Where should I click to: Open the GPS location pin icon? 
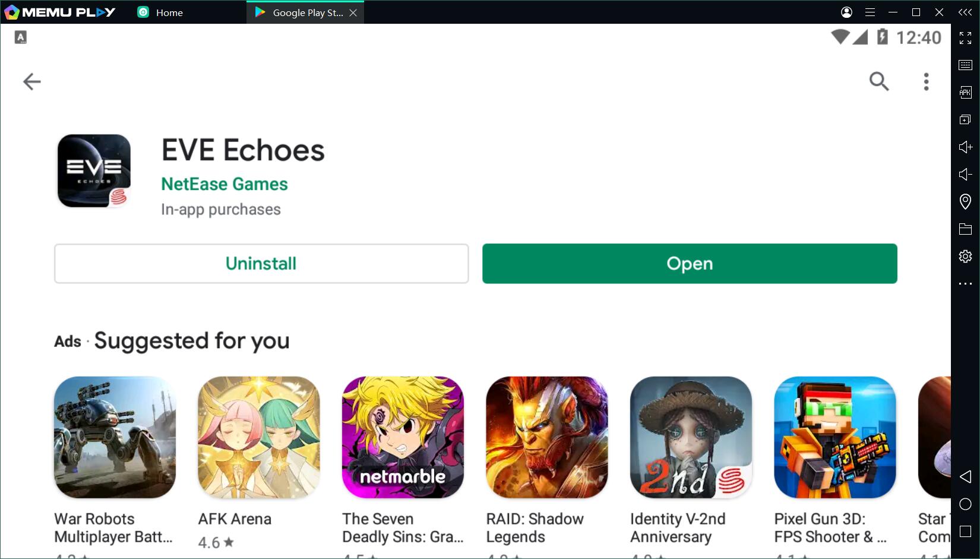pyautogui.click(x=965, y=201)
